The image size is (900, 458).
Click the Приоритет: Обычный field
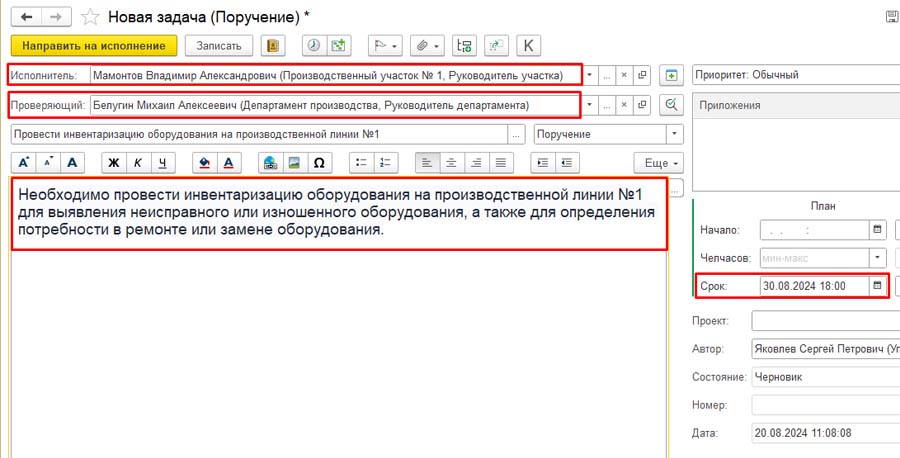796,75
